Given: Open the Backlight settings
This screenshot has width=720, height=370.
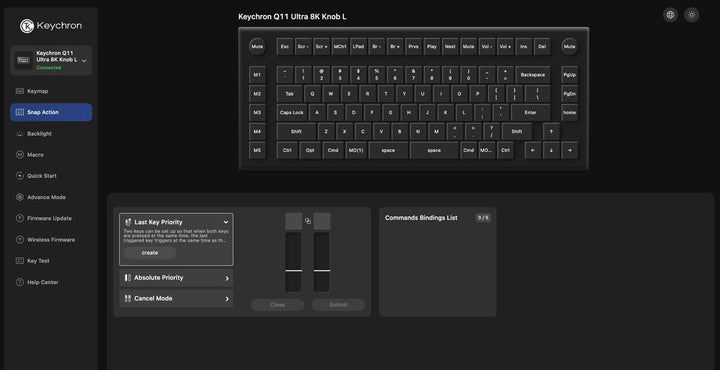Looking at the screenshot, I should (51, 134).
